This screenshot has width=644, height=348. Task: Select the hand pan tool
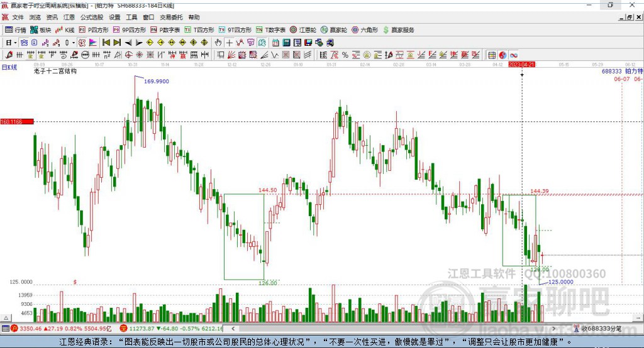218,43
